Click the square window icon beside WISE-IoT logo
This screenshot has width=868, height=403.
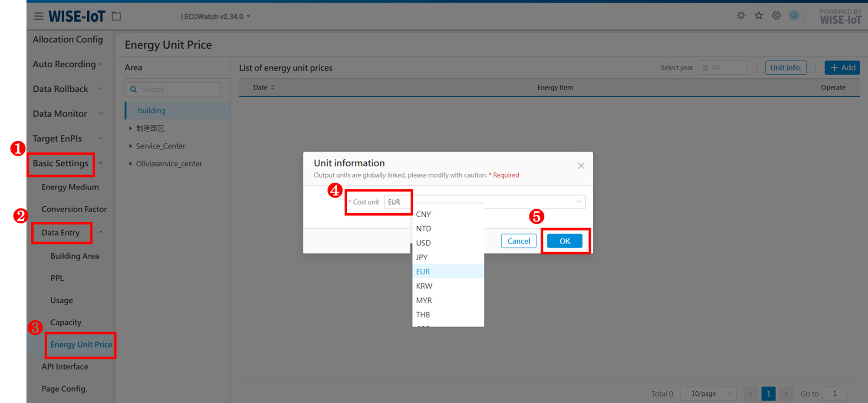point(116,17)
